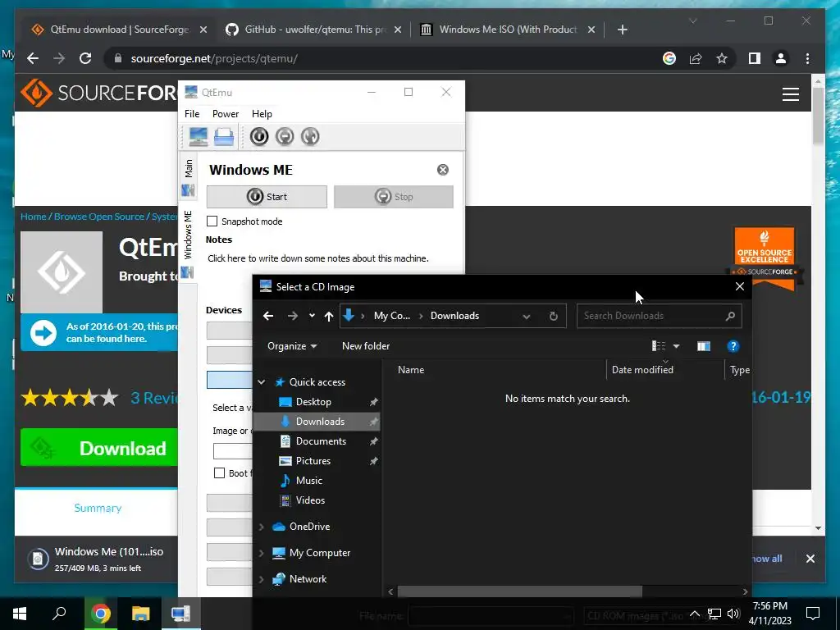Toggle the preview pane in file dialog
The height and width of the screenshot is (630, 840).
[x=703, y=346]
